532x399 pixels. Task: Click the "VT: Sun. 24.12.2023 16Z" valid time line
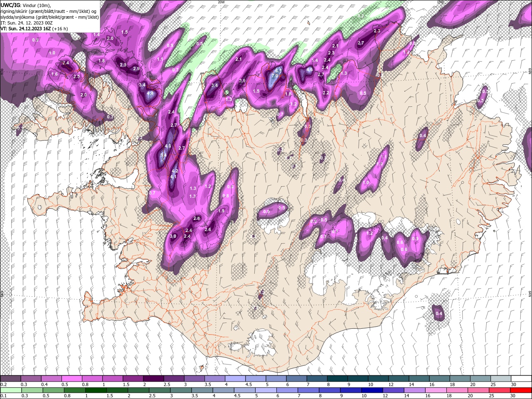(34, 29)
